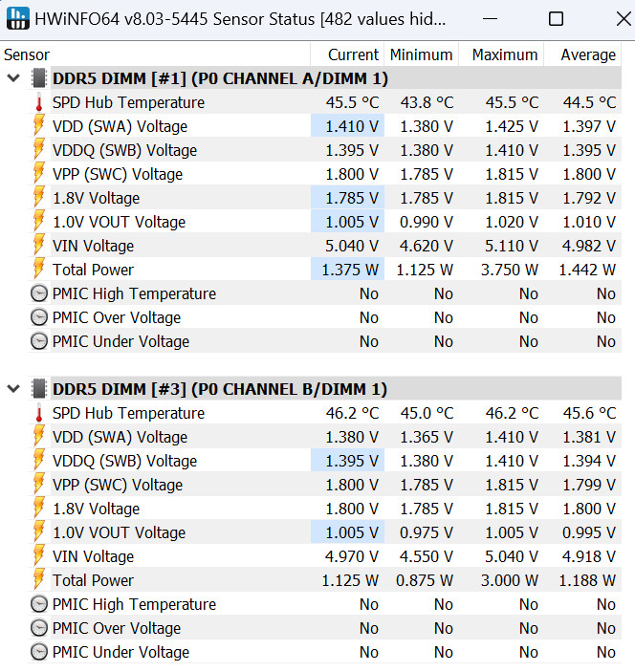The width and height of the screenshot is (635, 672).
Task: Select VPP (SWC) Voltage label under DIMM [#1]
Action: [118, 174]
